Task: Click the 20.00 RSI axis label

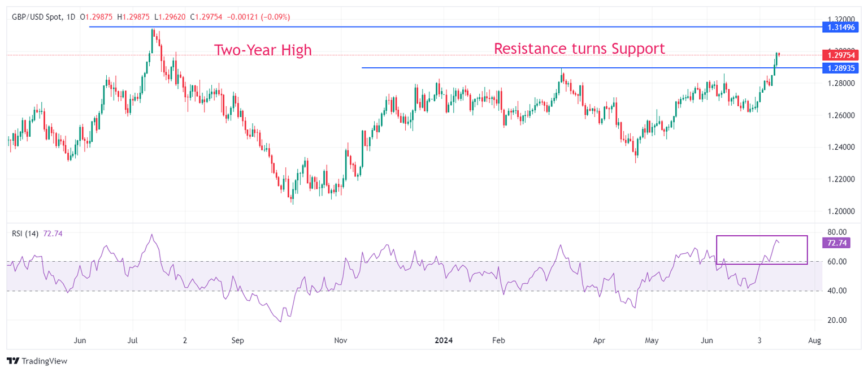Action: (x=837, y=321)
